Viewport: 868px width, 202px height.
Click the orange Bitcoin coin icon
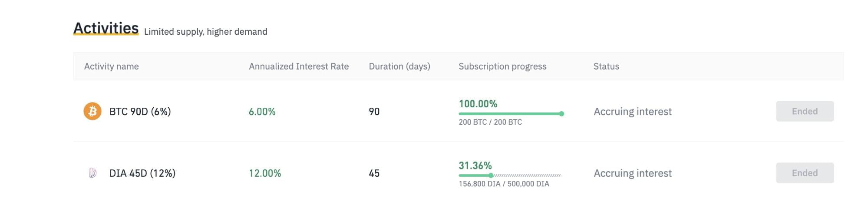(x=92, y=111)
